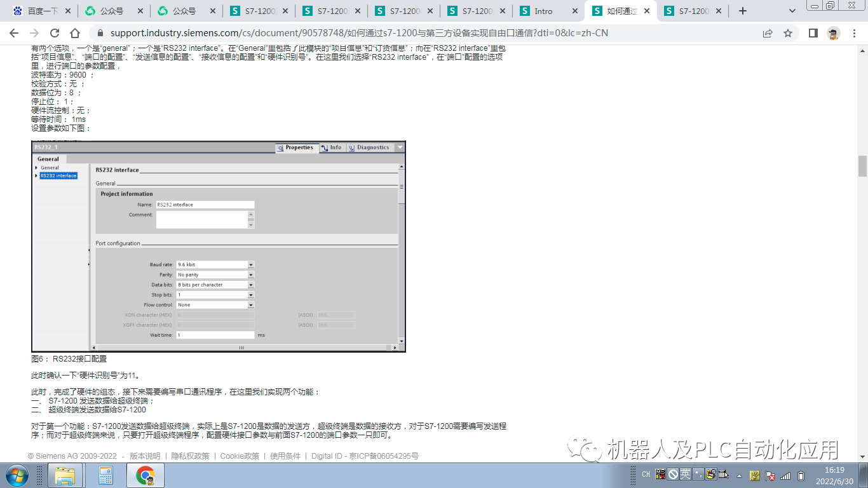The width and height of the screenshot is (868, 488).
Task: Open the Chrome three-dot menu
Action: 854,33
